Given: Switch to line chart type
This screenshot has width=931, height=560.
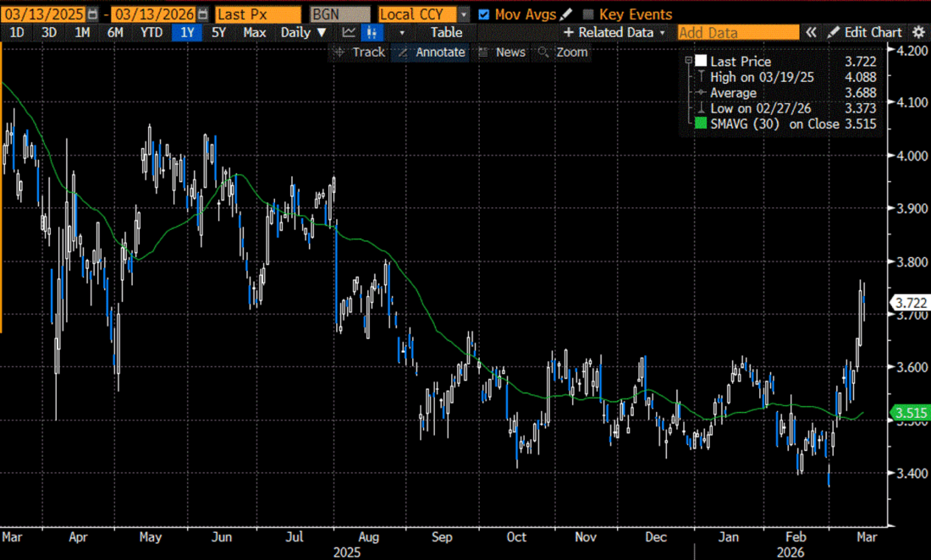Looking at the screenshot, I should 349,32.
